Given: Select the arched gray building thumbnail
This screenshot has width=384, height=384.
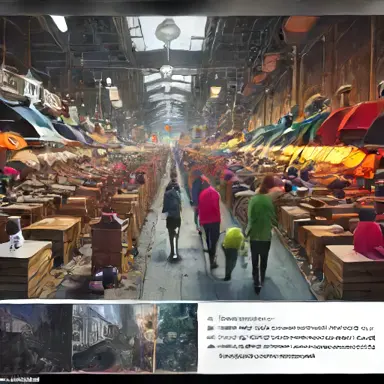Looking at the screenshot, I should coord(113,338).
